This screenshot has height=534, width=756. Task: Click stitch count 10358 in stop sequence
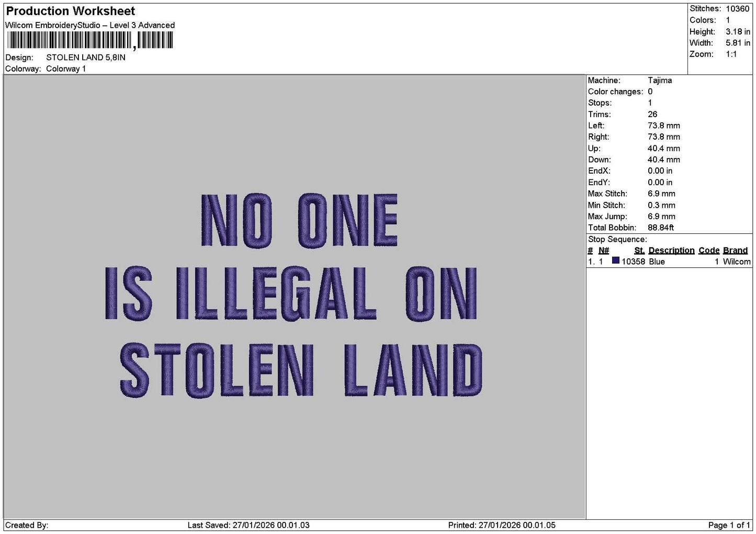[x=633, y=262]
